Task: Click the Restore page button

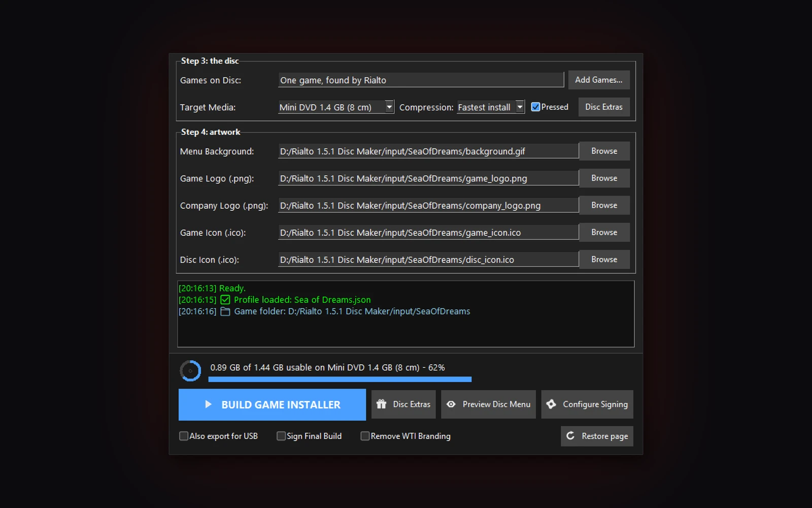Action: [597, 436]
